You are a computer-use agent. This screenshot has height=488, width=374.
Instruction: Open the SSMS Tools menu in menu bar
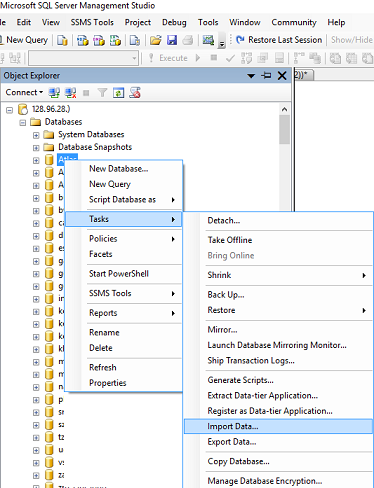pos(92,22)
